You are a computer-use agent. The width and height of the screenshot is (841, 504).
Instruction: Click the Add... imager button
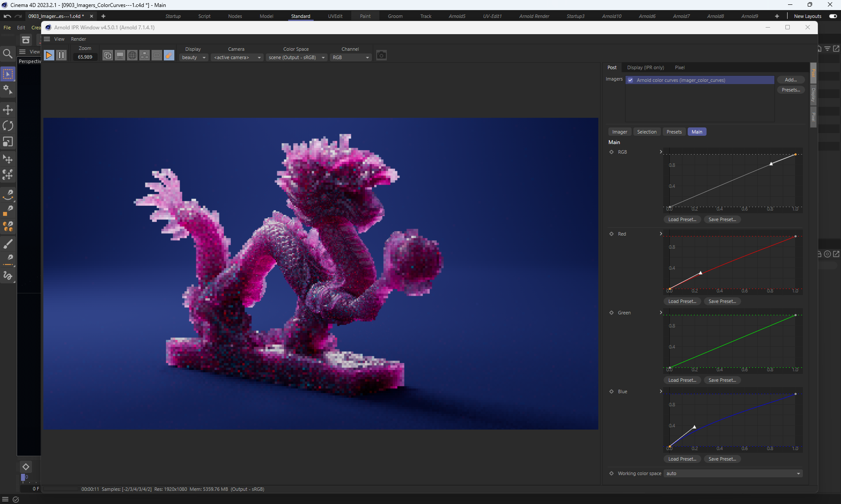pyautogui.click(x=791, y=80)
